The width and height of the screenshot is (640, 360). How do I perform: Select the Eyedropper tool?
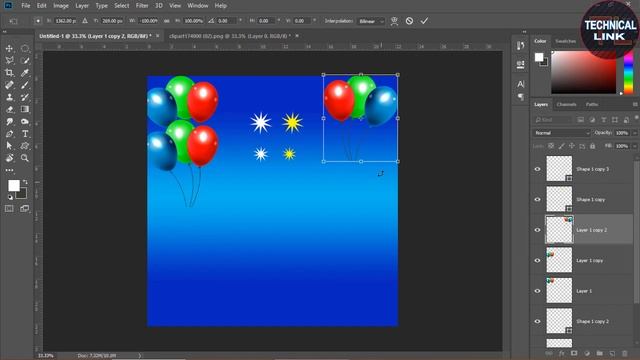pyautogui.click(x=24, y=73)
